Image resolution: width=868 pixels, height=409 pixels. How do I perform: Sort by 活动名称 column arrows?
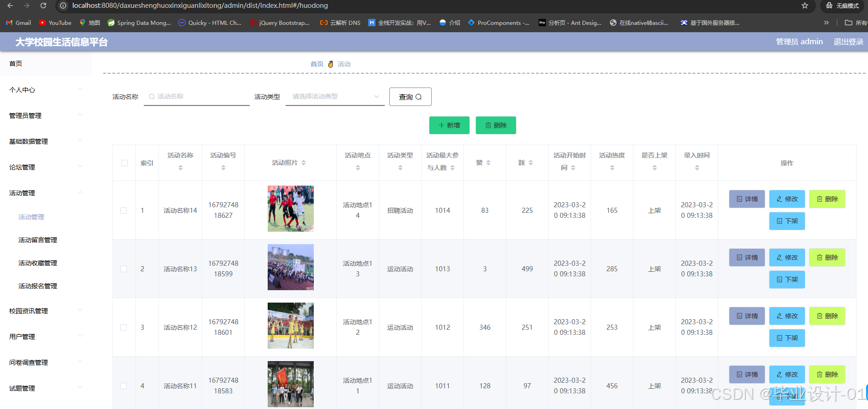tap(181, 168)
